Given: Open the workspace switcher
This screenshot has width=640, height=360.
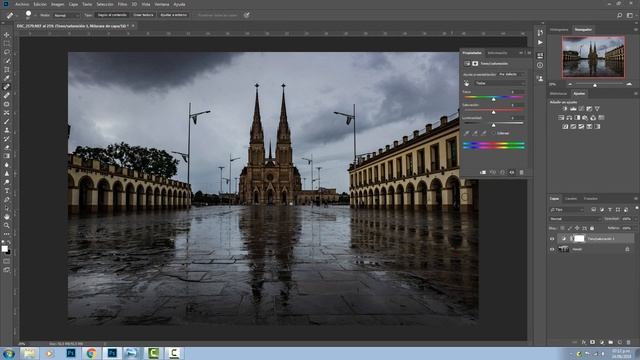Looking at the screenshot, I should tap(630, 15).
